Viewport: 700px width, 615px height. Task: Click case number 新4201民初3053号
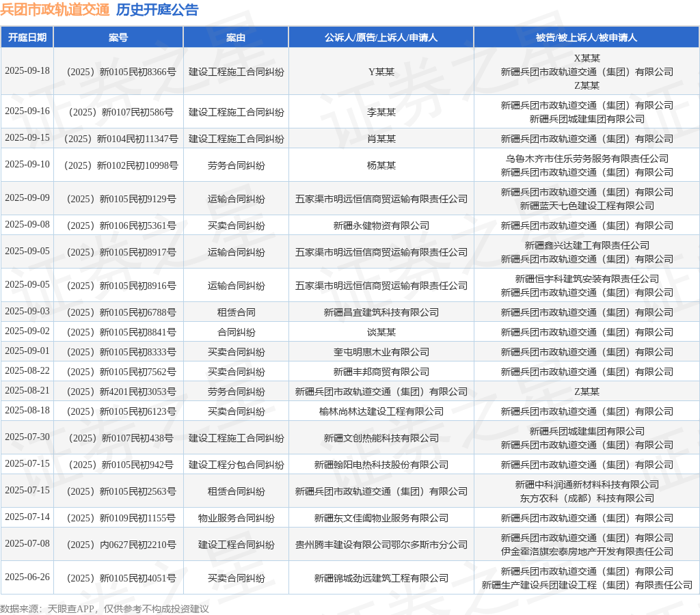click(x=122, y=392)
